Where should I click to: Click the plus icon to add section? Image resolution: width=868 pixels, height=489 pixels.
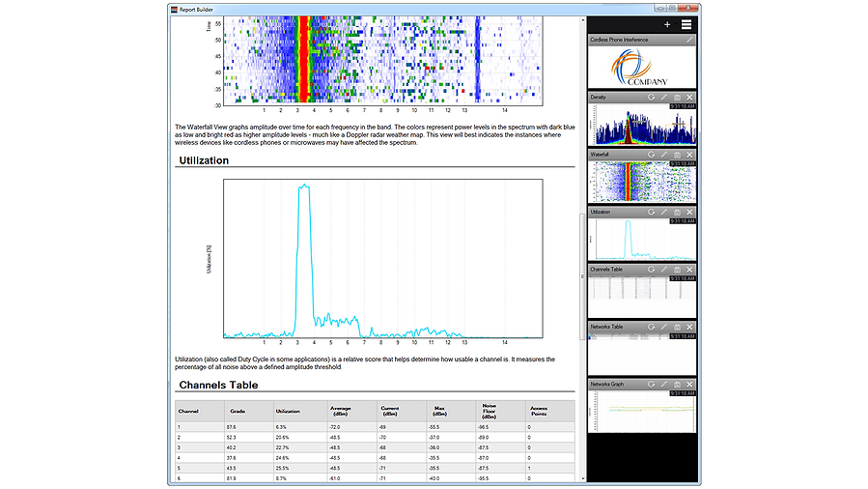pos(667,24)
